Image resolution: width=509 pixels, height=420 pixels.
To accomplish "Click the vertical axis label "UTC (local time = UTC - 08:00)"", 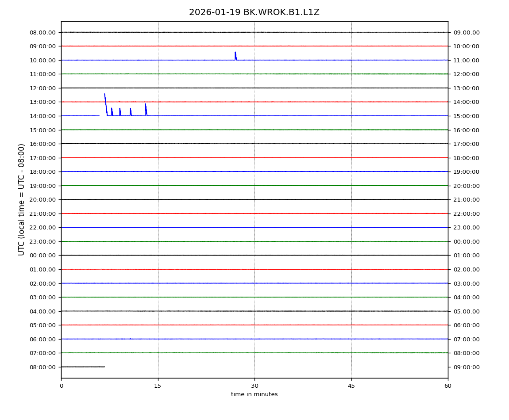I will [x=22, y=199].
